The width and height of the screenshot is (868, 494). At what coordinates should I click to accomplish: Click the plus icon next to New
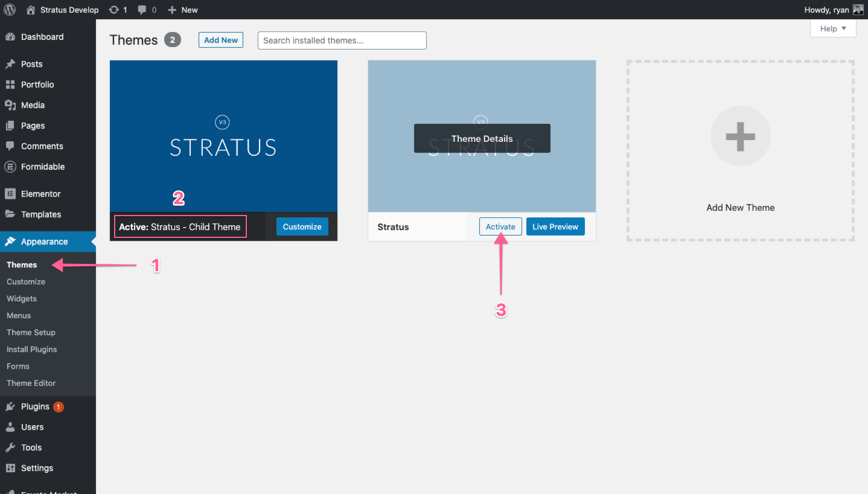click(172, 10)
